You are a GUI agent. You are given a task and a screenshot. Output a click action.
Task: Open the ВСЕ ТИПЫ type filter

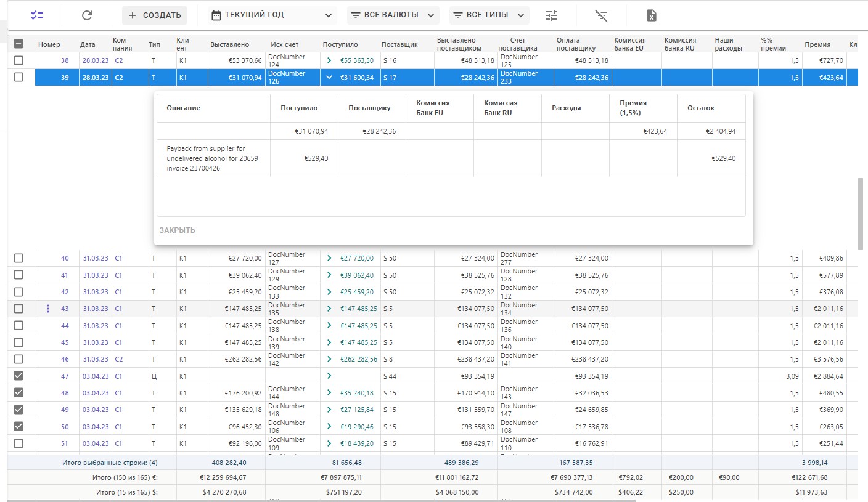tap(489, 15)
